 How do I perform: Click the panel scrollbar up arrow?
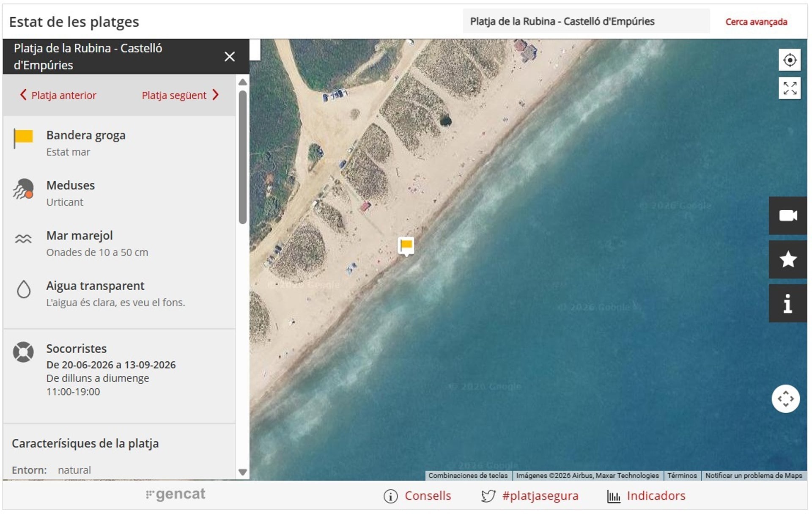click(x=242, y=82)
